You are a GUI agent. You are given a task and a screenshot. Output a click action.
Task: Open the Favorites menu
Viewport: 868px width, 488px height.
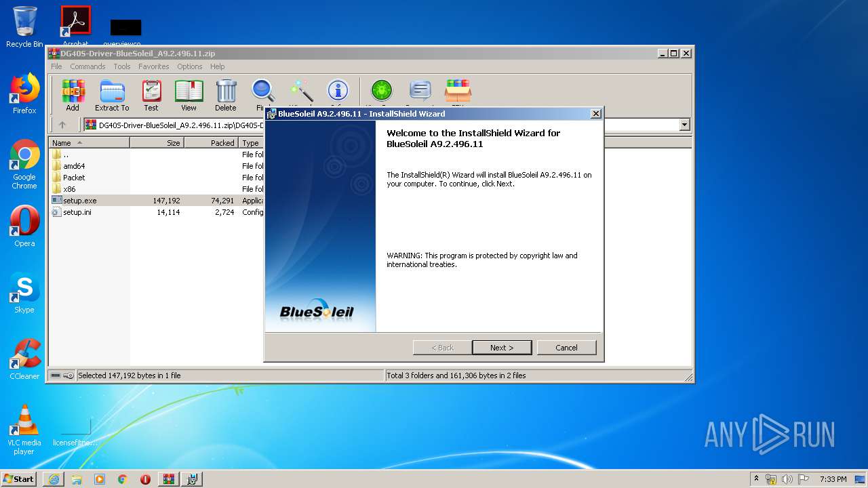click(154, 66)
